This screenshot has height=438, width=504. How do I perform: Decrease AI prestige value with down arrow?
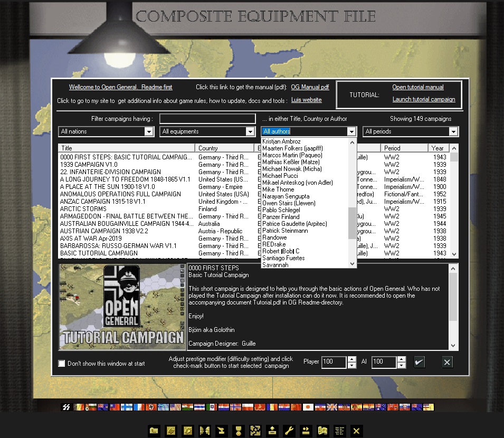click(x=401, y=365)
